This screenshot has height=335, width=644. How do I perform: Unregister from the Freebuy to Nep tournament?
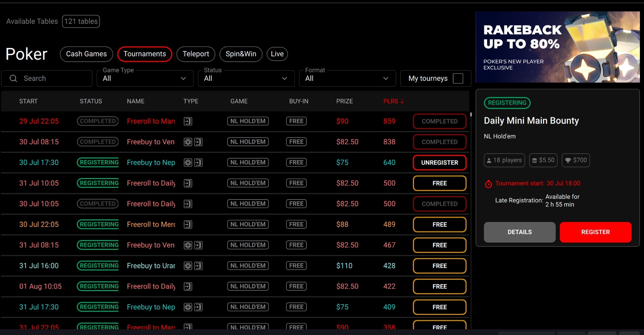[439, 163]
